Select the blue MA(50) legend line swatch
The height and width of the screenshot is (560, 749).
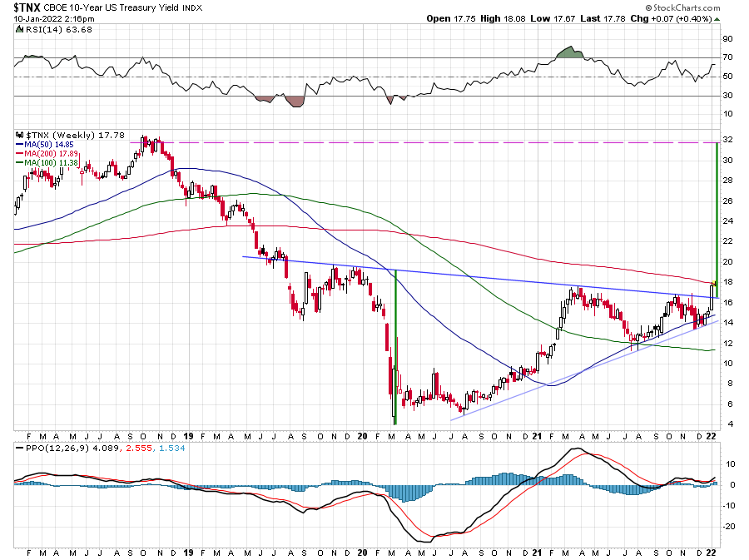20,144
